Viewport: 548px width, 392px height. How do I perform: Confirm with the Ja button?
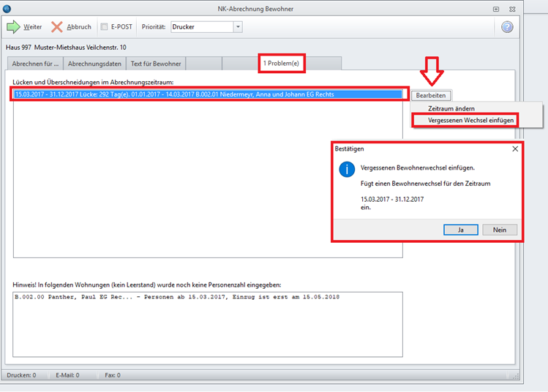pos(461,230)
